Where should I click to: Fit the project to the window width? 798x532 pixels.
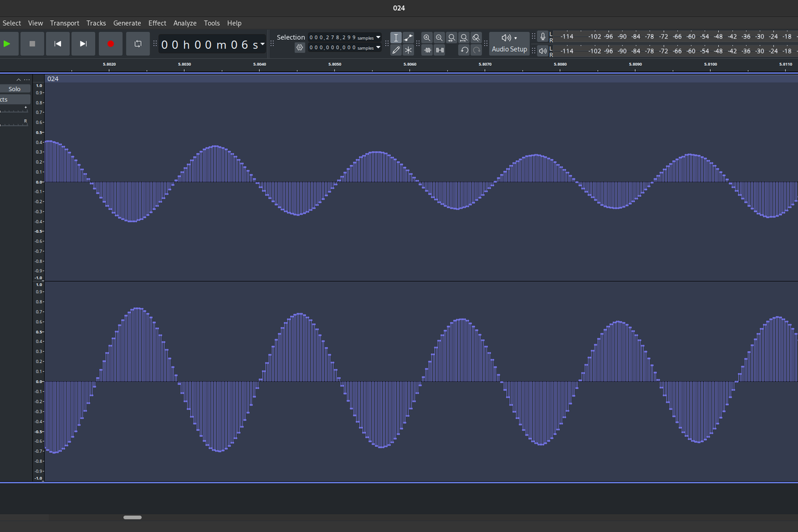(463, 38)
